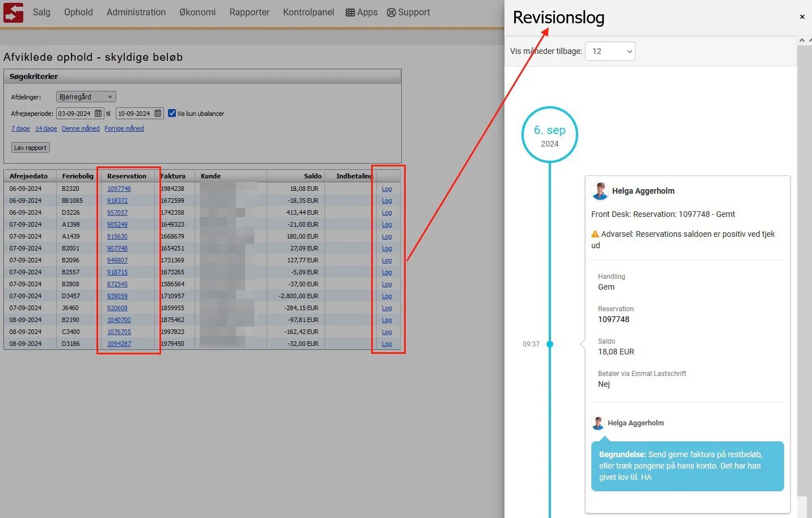
Task: Open reservation 957057 link
Action: pos(117,213)
